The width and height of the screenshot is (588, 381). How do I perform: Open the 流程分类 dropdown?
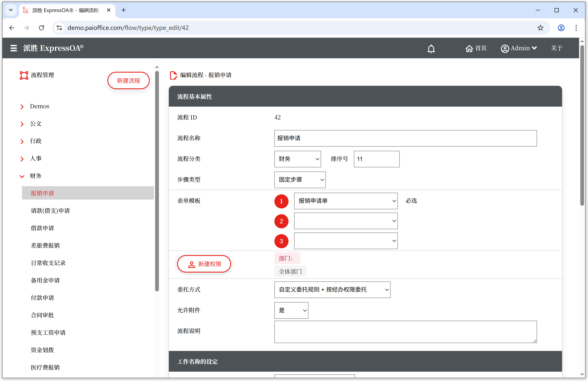click(297, 159)
